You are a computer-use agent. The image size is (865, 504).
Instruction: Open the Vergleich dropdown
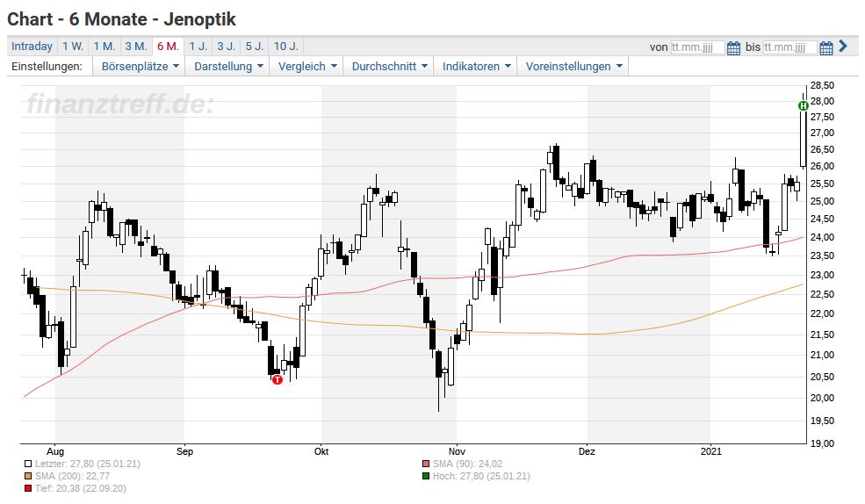pos(306,66)
